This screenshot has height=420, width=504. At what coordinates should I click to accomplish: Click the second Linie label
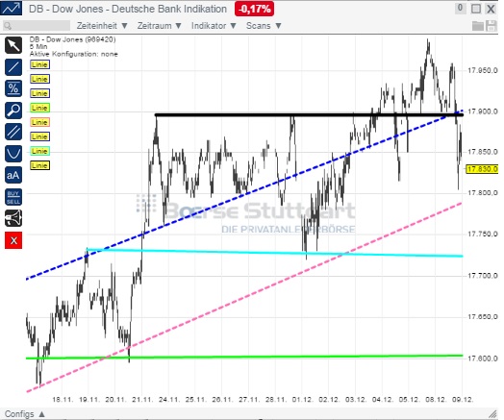click(39, 79)
